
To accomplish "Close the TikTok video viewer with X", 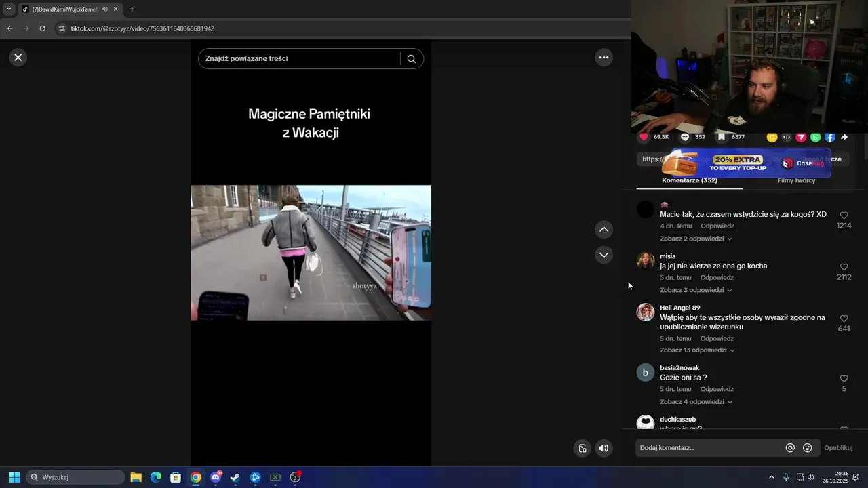I will (18, 58).
